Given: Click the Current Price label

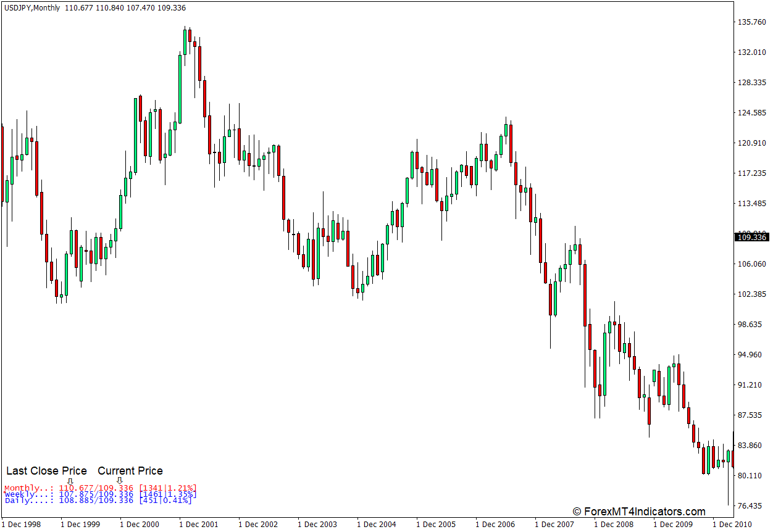Looking at the screenshot, I should (x=130, y=471).
